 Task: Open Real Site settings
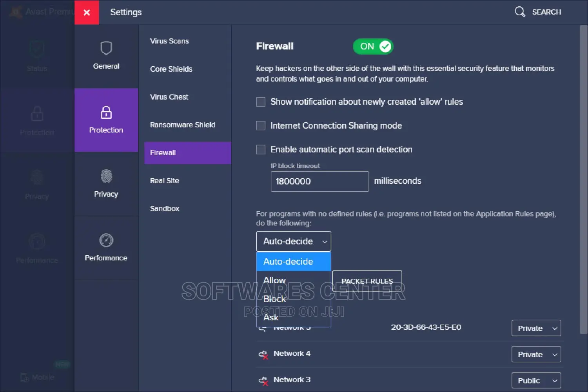pyautogui.click(x=165, y=181)
